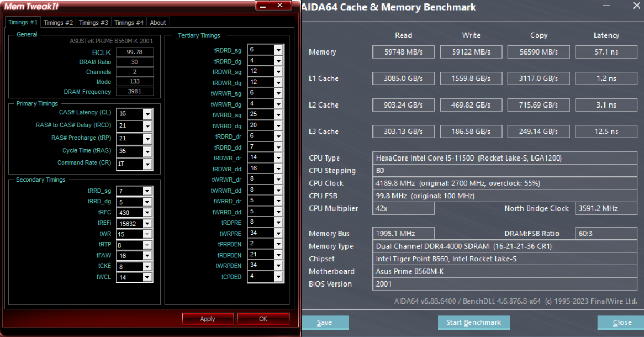Open the tRDWR_dr dropdown
Image resolution: width=644 pixels, height=337 pixels.
(278, 158)
